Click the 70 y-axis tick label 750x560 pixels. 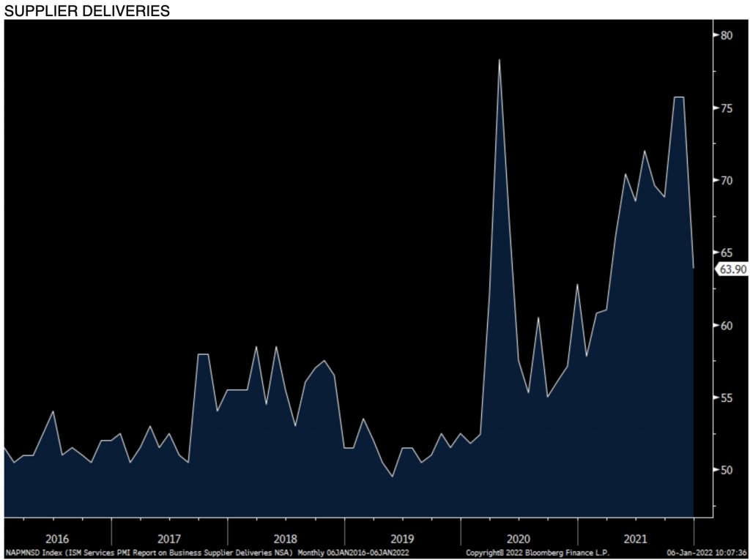726,180
